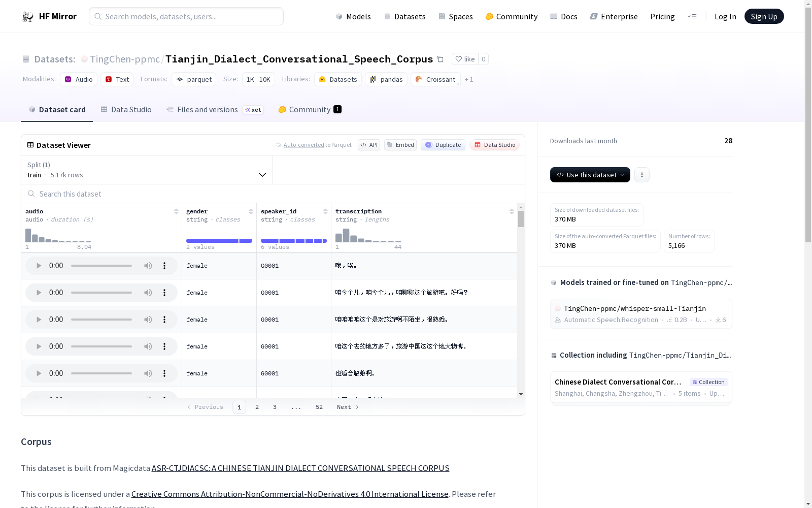Open the Chinese Dialect Conversational collection
This screenshot has width=812, height=508.
(x=641, y=388)
